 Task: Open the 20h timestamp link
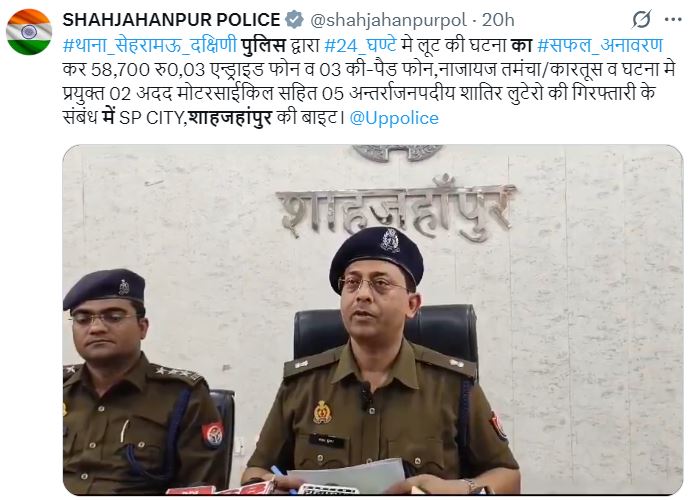pyautogui.click(x=498, y=20)
